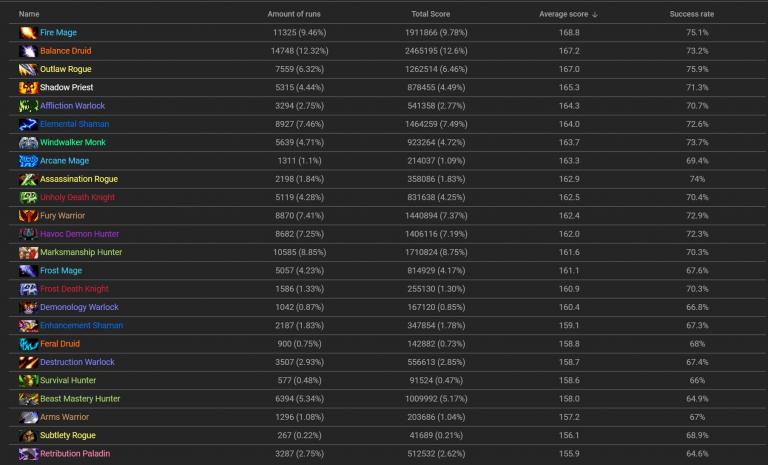The height and width of the screenshot is (465, 768).
Task: Sort by Success rate column
Action: click(691, 14)
